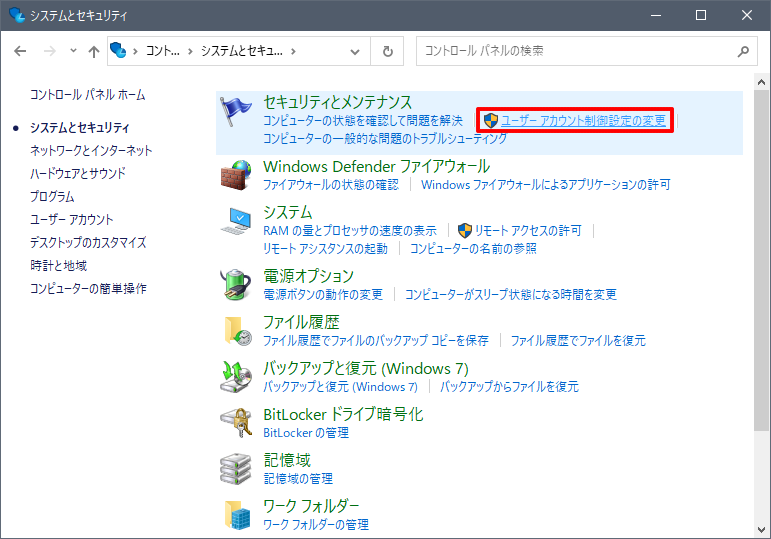The image size is (771, 539).
Task: Go back with the left arrow button
Action: 20,51
